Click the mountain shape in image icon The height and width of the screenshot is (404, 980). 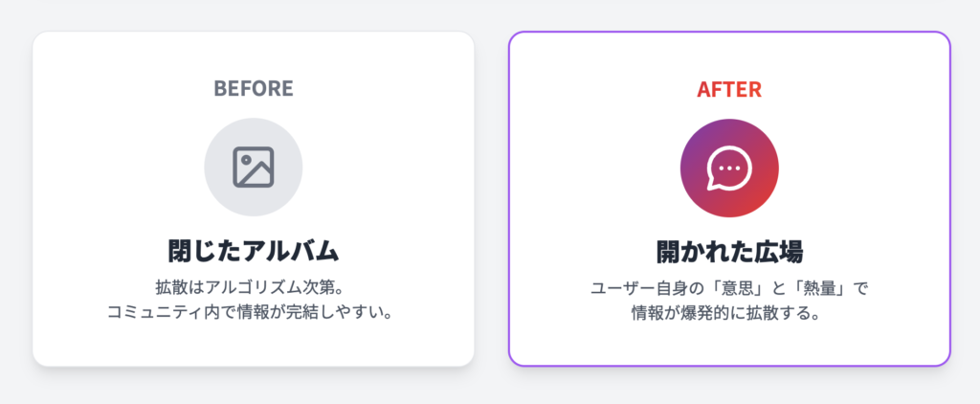[x=257, y=173]
